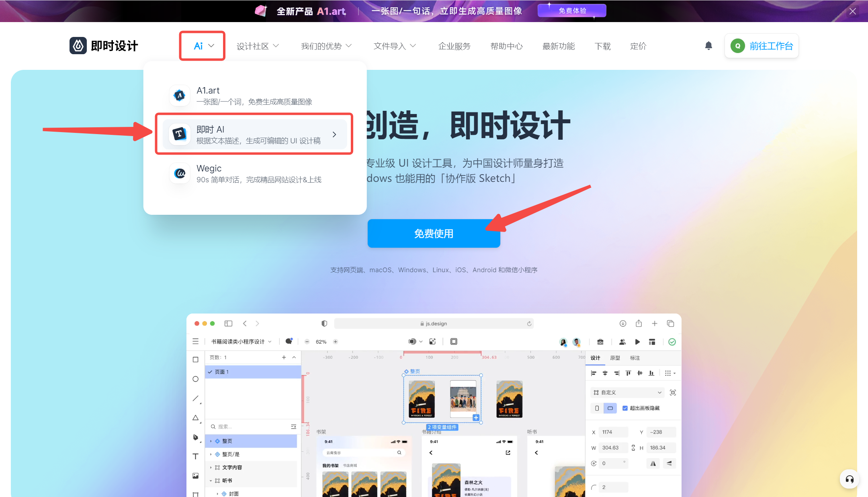
Task: Click the 前往工作台 button
Action: (x=762, y=46)
